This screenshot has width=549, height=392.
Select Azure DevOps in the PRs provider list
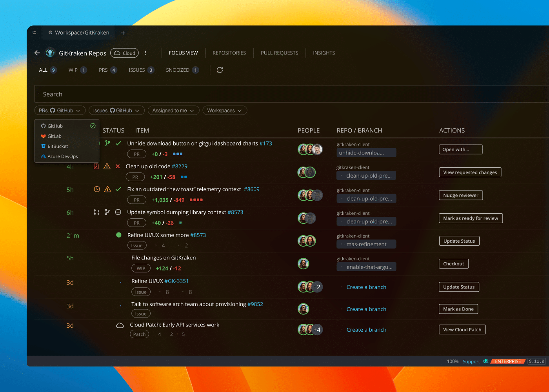(67, 156)
